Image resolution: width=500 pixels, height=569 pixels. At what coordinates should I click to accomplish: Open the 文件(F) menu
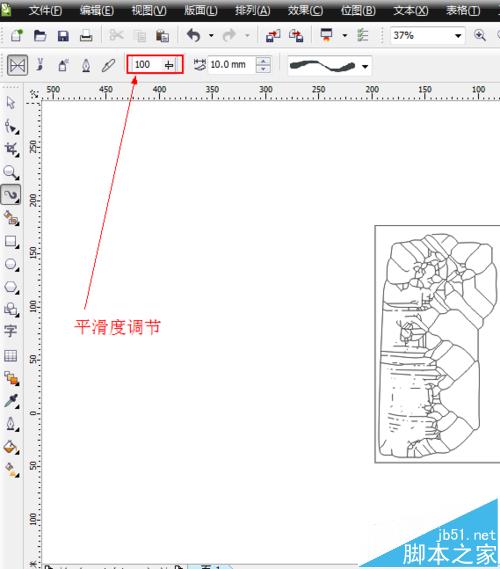[45, 10]
